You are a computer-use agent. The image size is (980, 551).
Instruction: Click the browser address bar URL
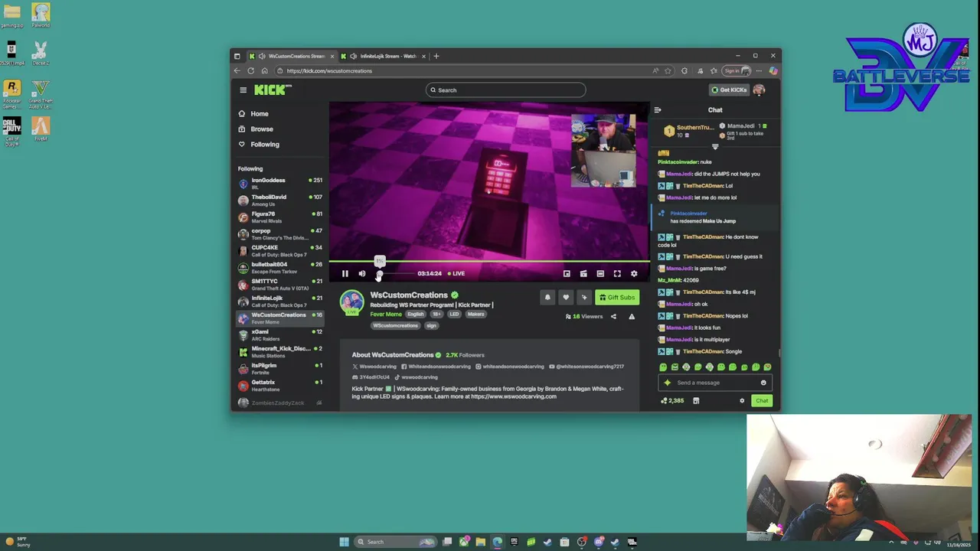point(330,71)
